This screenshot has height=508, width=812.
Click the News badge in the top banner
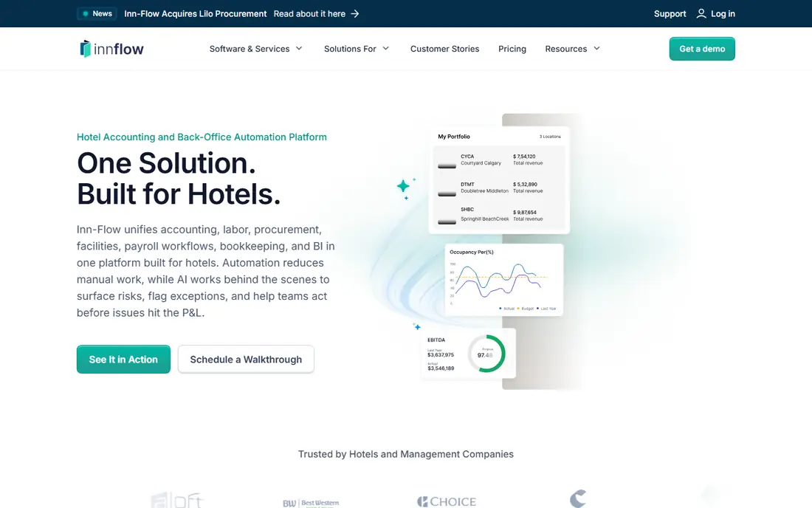(97, 13)
